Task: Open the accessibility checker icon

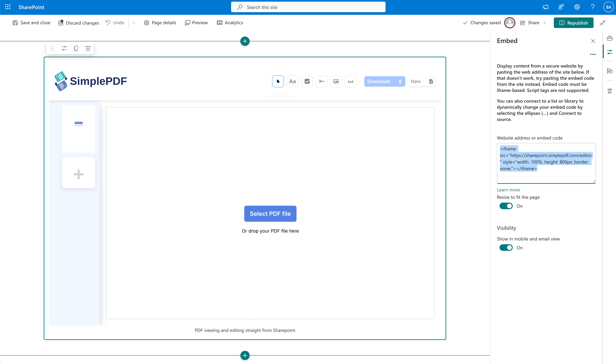Action: pyautogui.click(x=610, y=91)
